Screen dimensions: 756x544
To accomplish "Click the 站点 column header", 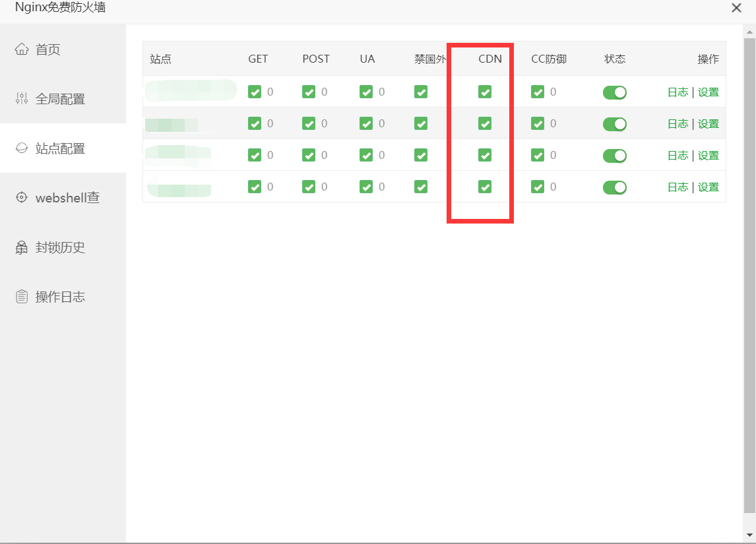I will coord(160,59).
